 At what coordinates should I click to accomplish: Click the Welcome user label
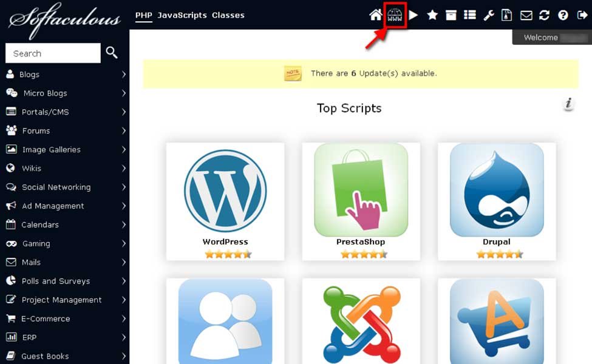pos(540,38)
